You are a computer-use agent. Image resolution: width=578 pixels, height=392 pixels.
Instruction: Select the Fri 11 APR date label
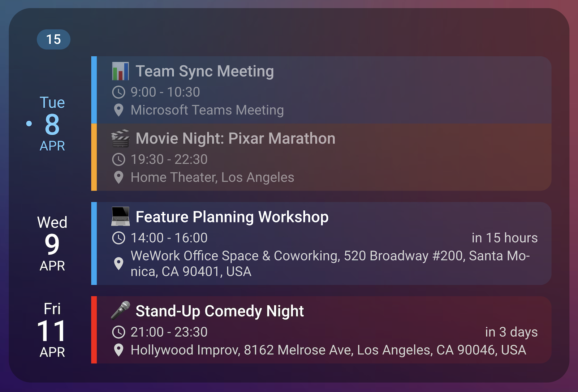coord(52,330)
